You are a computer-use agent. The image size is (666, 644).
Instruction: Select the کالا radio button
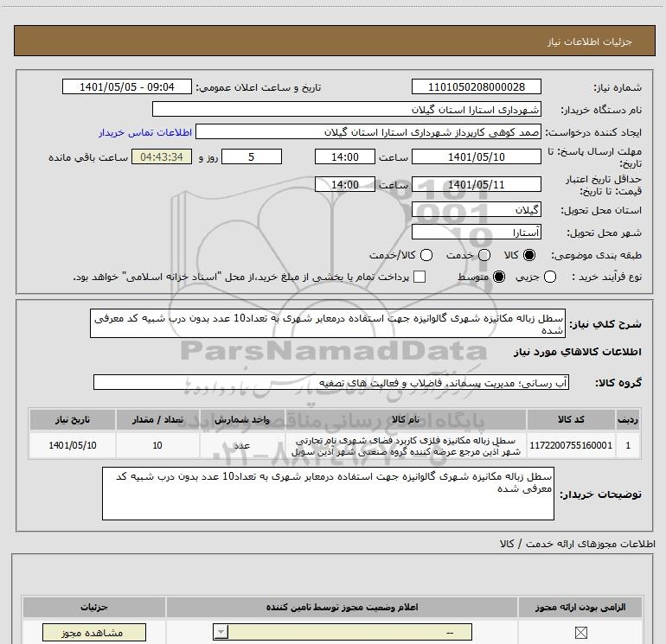tap(529, 255)
